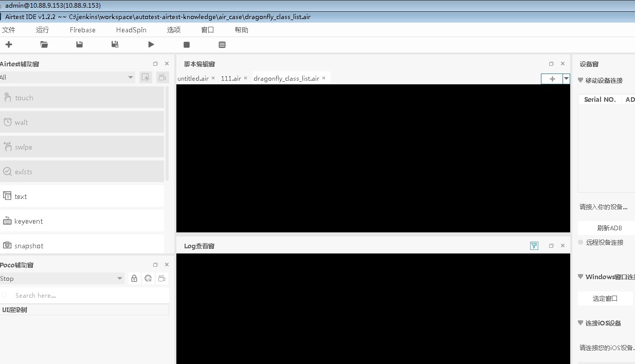Image resolution: width=635 pixels, height=364 pixels.
Task: Float the Log查看窗 panel
Action: [x=551, y=246]
